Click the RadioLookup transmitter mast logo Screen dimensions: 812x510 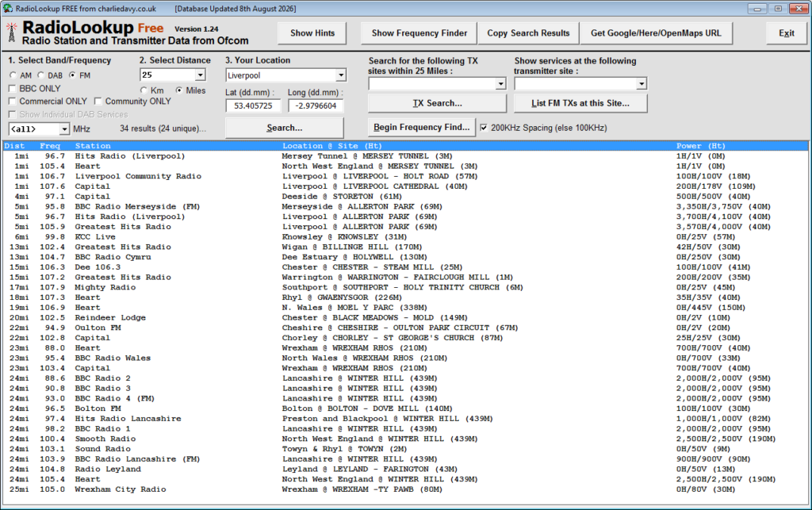point(11,33)
